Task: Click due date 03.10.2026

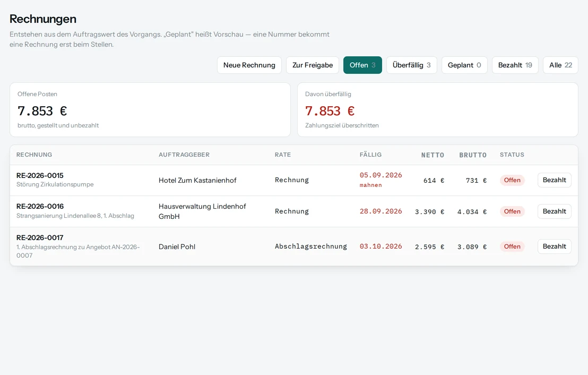Action: (381, 246)
